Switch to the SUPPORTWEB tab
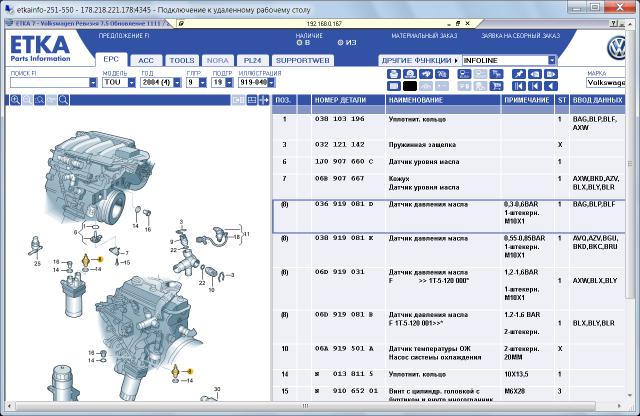 point(302,60)
